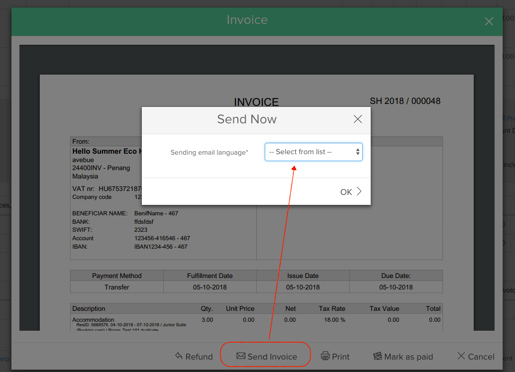515x372 pixels.
Task: Click the envelope icon beside Send Invoice
Action: [x=241, y=356]
